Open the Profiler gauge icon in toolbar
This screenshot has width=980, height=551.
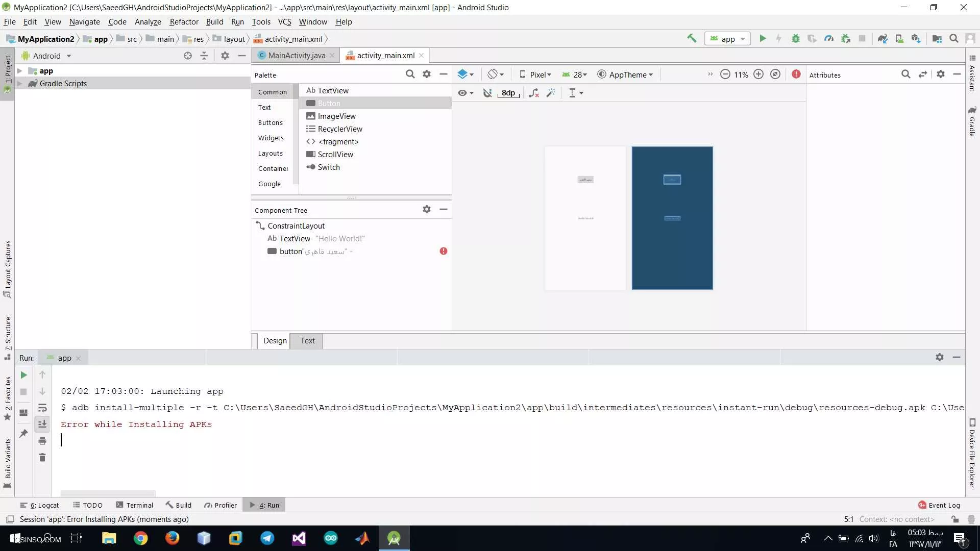(829, 38)
